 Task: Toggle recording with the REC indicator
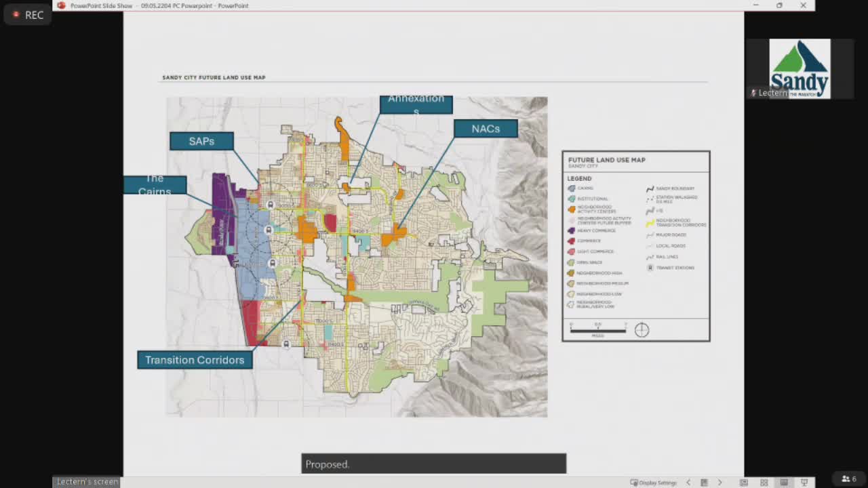[27, 14]
